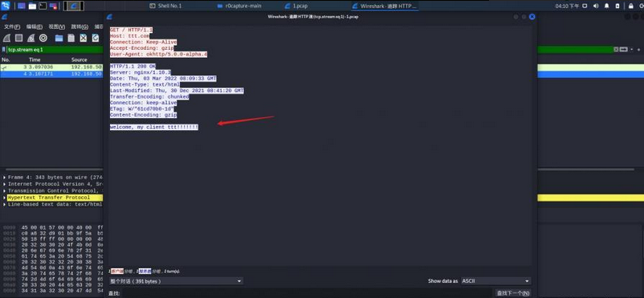Image resolution: width=644 pixels, height=298 pixels.
Task: Open a capture file via folder icon
Action: tap(59, 39)
